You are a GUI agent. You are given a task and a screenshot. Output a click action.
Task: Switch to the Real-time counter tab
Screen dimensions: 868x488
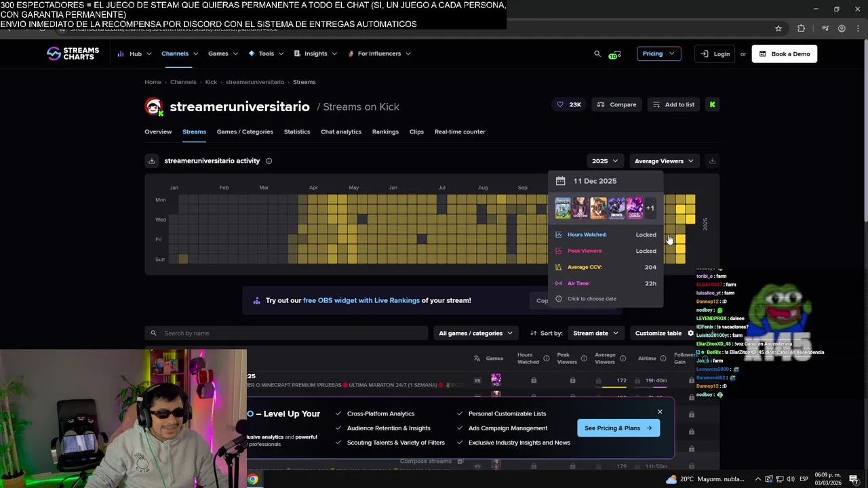(460, 131)
